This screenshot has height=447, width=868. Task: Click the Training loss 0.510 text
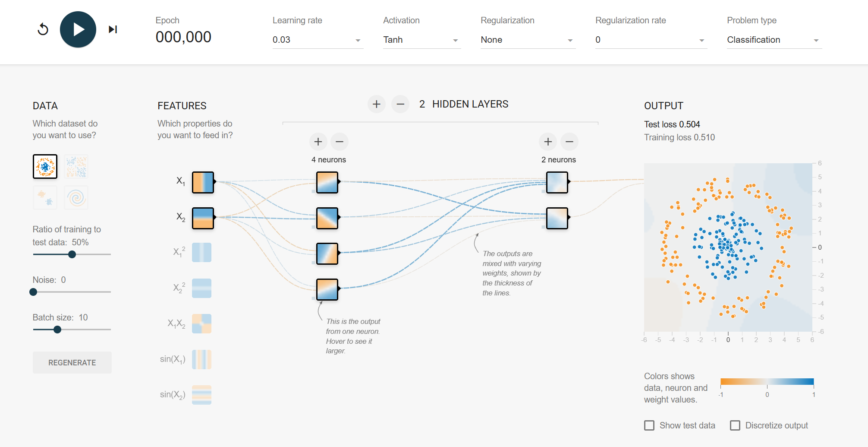coord(679,137)
